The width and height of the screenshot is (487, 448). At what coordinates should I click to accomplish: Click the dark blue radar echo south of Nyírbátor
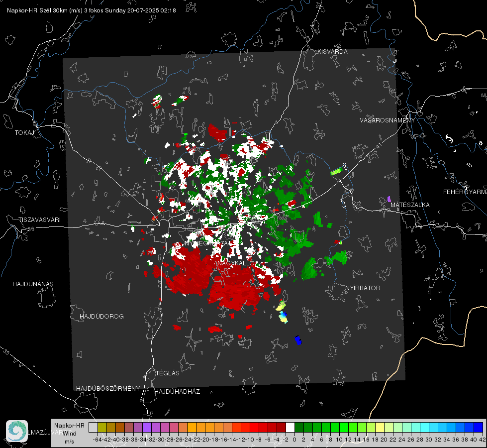point(298,340)
